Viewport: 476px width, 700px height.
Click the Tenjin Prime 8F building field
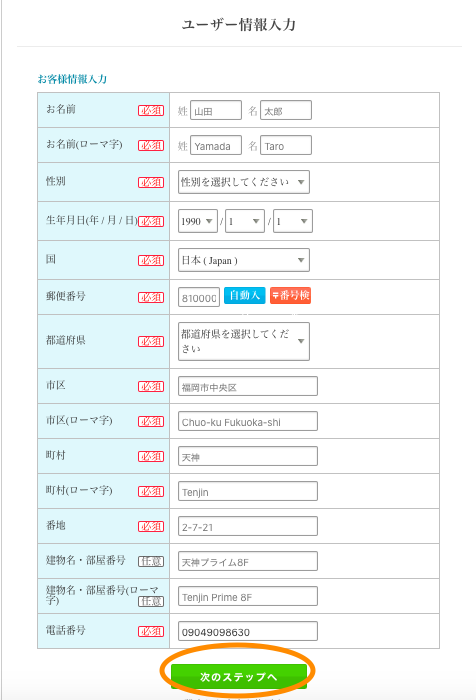pos(248,596)
